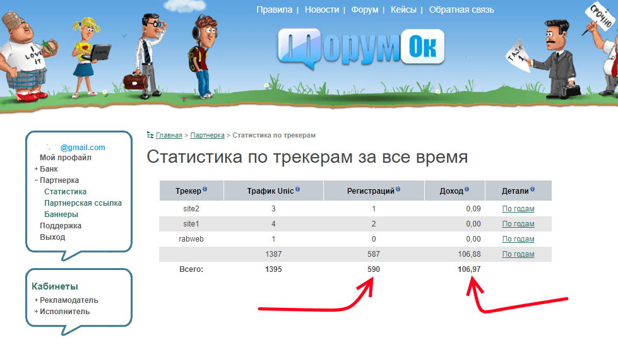Click the breadcrumb tree icon before Главная

coord(150,135)
